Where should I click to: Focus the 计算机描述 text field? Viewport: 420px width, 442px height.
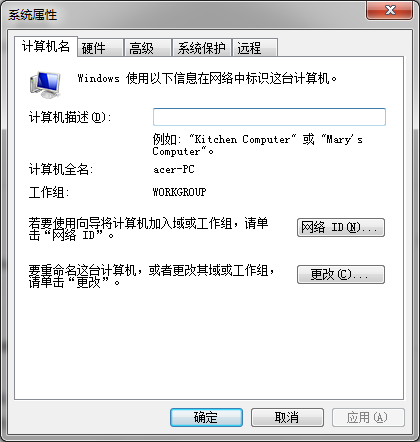tap(269, 117)
